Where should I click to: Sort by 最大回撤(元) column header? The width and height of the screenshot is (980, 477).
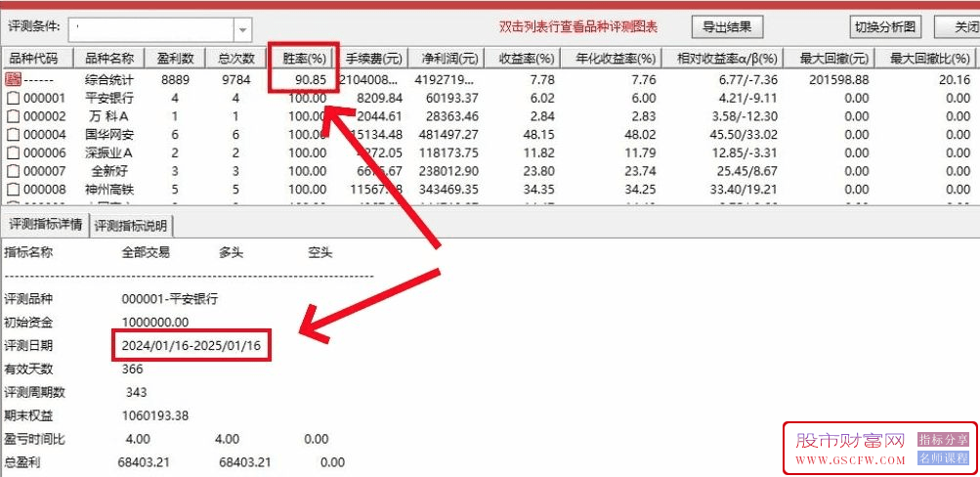[830, 59]
